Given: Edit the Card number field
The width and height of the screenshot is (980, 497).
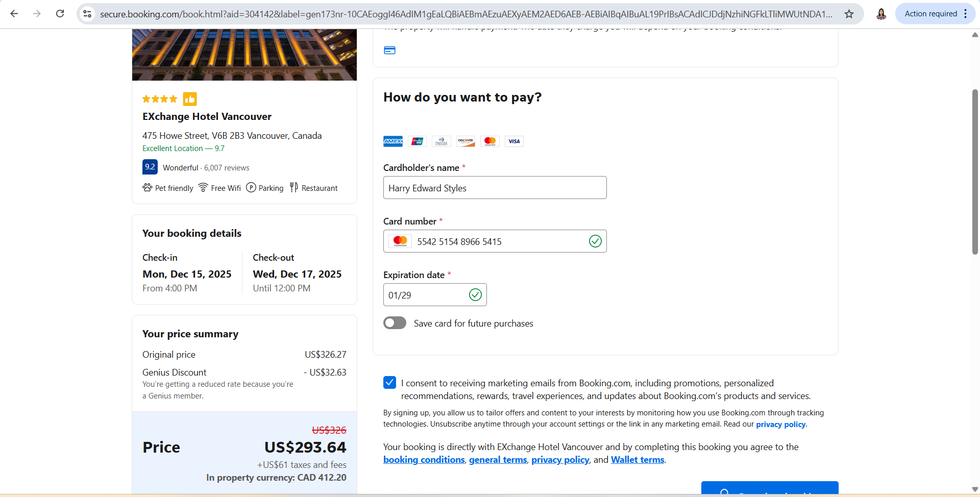Looking at the screenshot, I should 495,241.
